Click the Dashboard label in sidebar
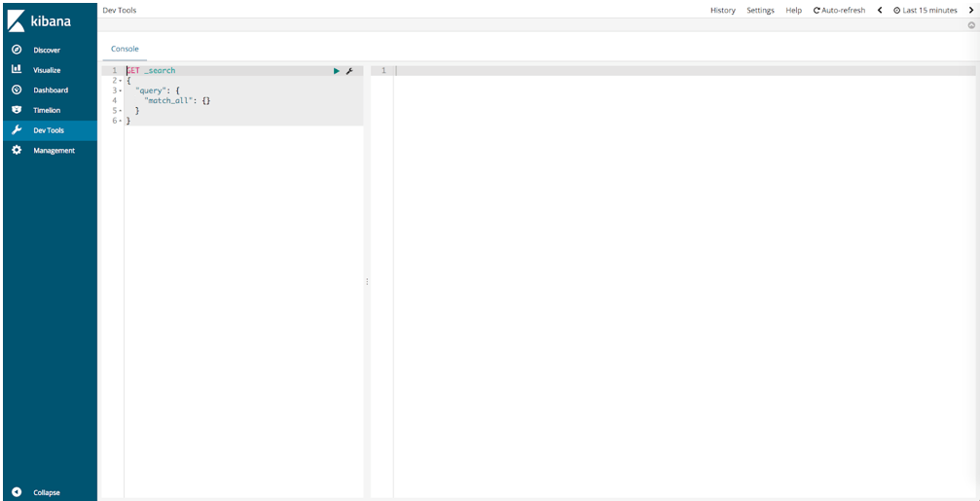This screenshot has width=980, height=501. click(51, 89)
